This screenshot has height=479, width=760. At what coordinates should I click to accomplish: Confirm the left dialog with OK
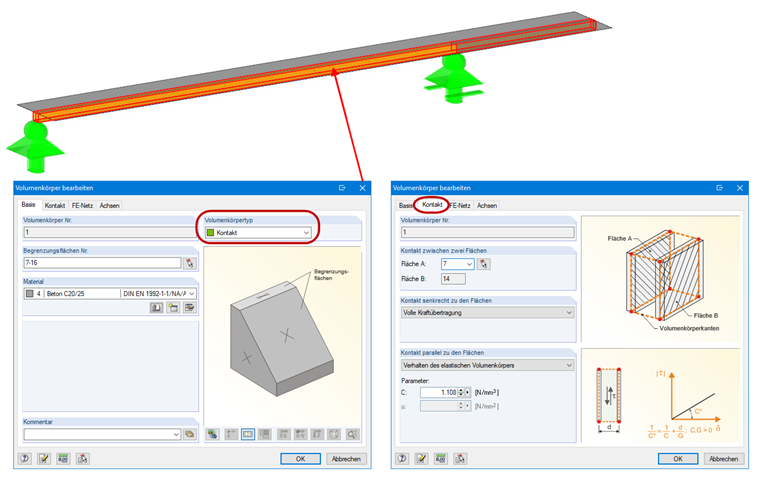pyautogui.click(x=301, y=459)
